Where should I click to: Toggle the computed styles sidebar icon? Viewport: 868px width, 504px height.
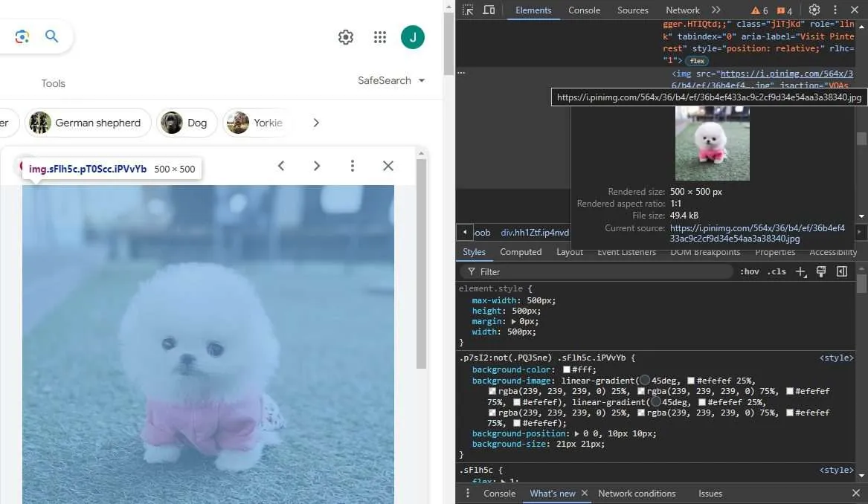841,271
